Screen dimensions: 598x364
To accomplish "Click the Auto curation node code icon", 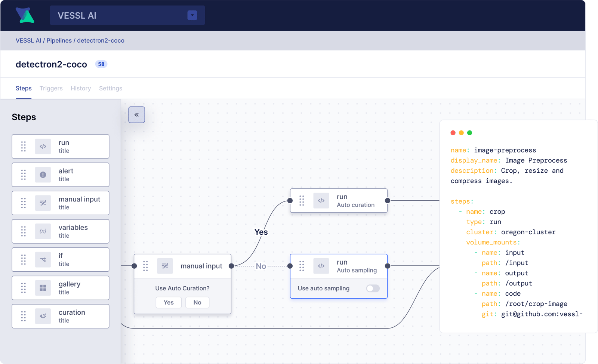I will coord(321,201).
